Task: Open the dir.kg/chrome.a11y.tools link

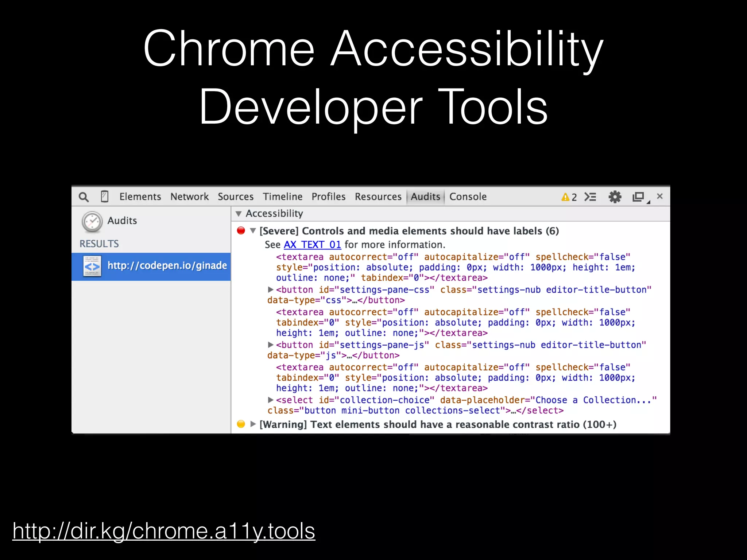Action: click(164, 531)
